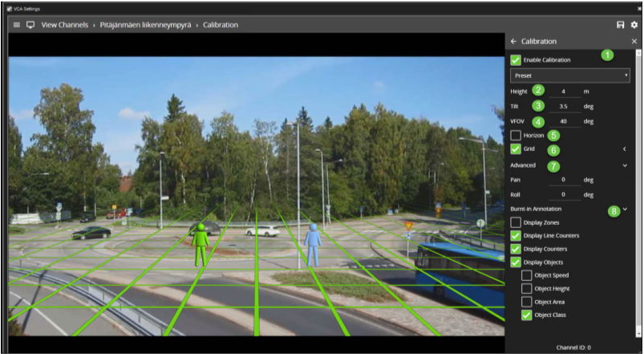Enable the Horizon checkbox
This screenshot has height=354, width=644.
(516, 135)
